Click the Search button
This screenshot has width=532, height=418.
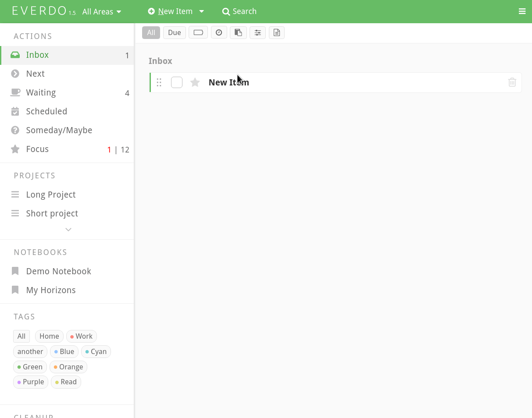point(239,11)
